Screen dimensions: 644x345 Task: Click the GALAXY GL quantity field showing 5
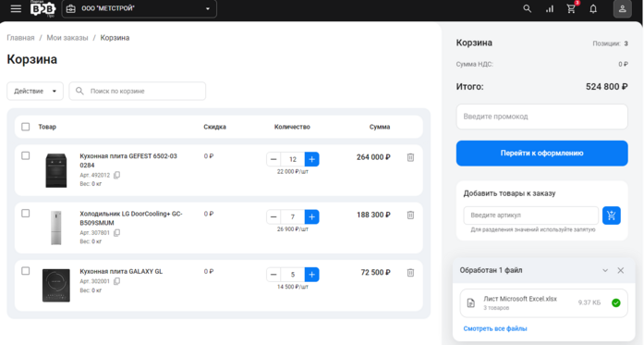(x=292, y=275)
